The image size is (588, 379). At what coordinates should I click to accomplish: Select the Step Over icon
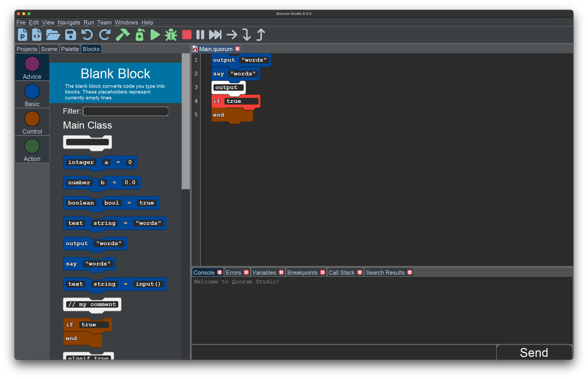(232, 34)
